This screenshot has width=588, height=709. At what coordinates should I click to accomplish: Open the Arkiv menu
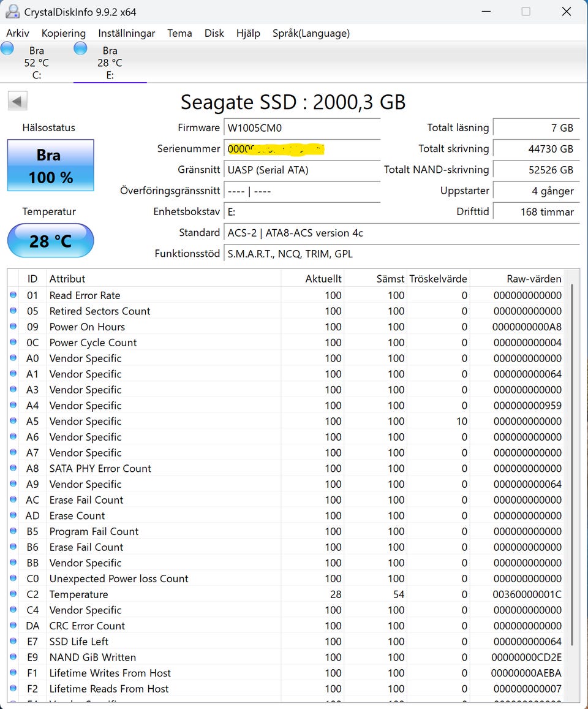[18, 33]
